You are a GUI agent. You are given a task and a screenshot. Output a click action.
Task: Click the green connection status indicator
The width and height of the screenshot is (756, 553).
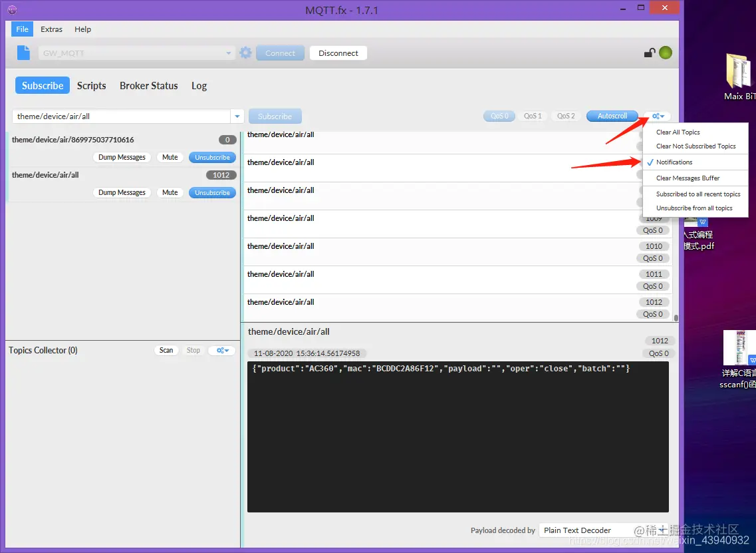(666, 53)
